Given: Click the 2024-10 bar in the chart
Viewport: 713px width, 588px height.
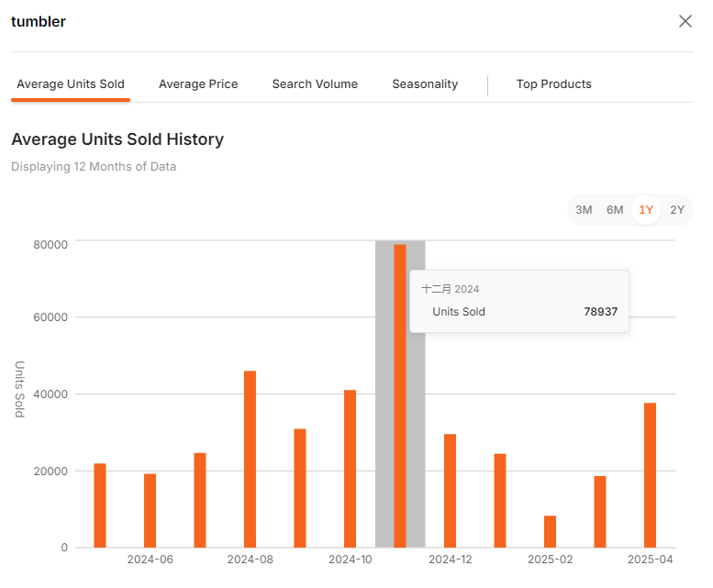Looking at the screenshot, I should click(350, 469).
